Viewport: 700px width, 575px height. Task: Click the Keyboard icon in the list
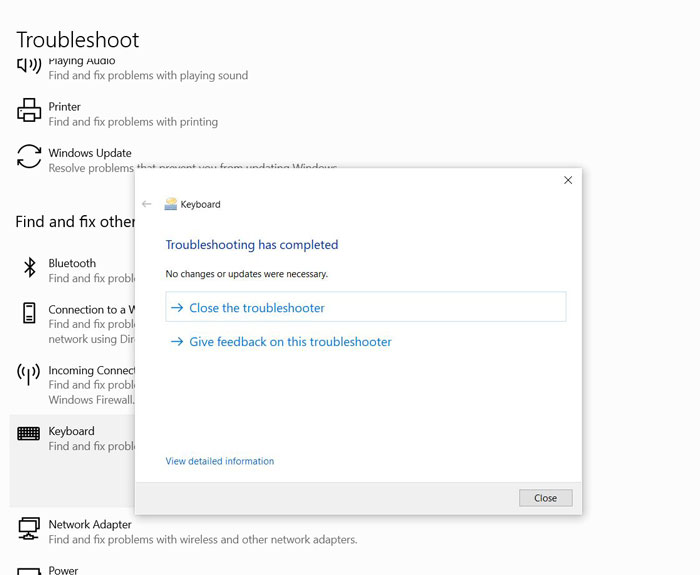29,434
